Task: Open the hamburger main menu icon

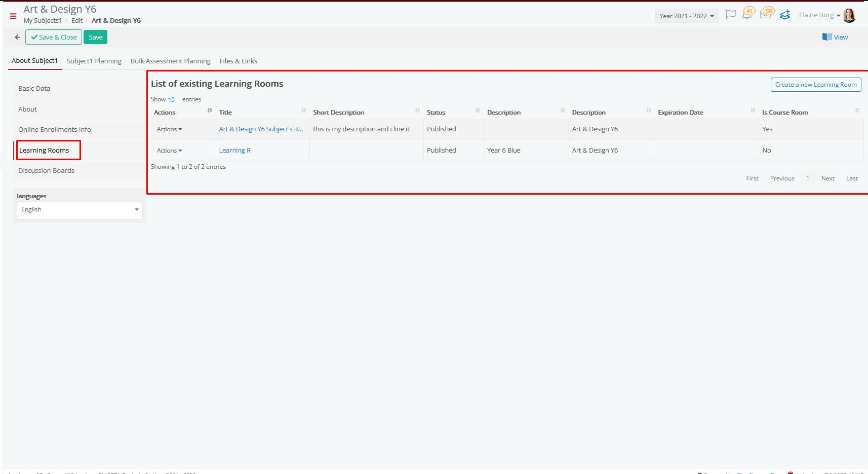Action: [13, 16]
